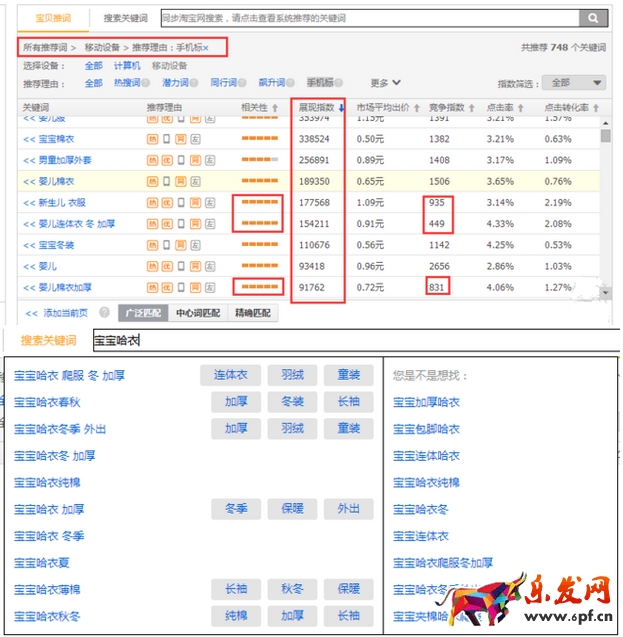This screenshot has height=637, width=623.
Task: Click the 优 icon in 男童加厚外套 row
Action: [167, 160]
